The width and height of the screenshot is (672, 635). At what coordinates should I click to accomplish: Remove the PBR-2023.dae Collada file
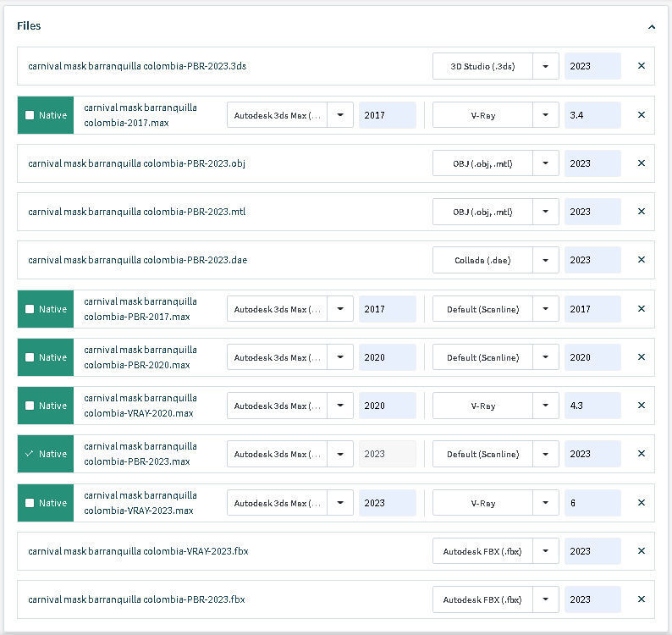641,260
